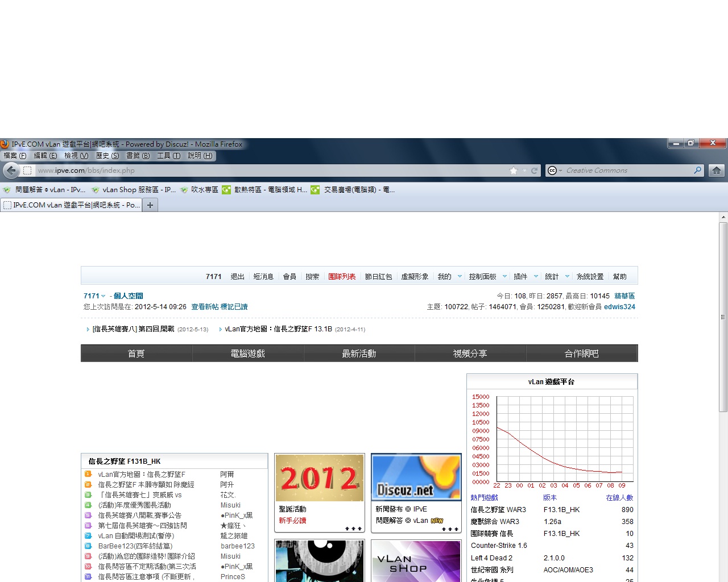Image resolution: width=728 pixels, height=582 pixels.
Task: Open the 會員 members link
Action: tap(289, 277)
